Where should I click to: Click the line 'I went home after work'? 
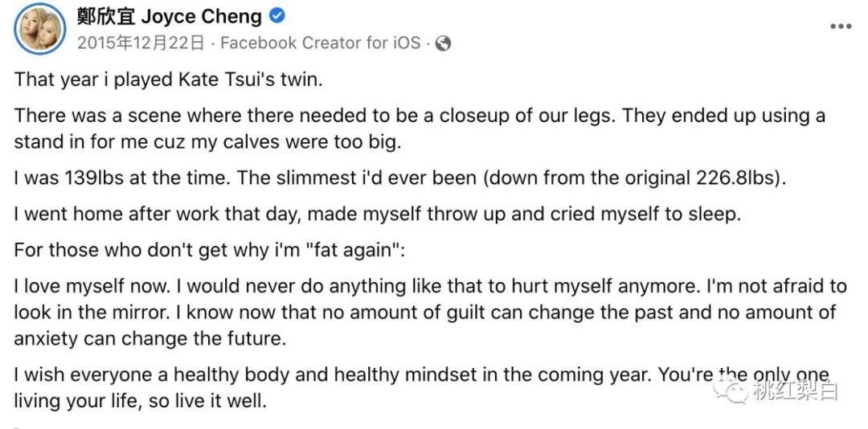pos(377,214)
